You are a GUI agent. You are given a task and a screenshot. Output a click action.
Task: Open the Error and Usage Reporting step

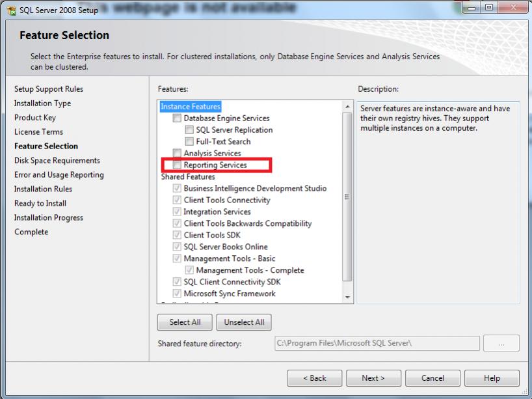pyautogui.click(x=59, y=174)
